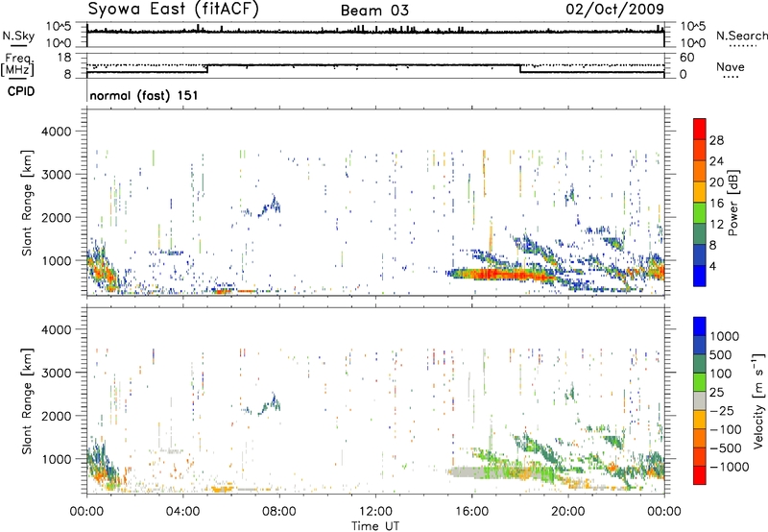Click the 'Syowa East (fitACF)' plot title

(173, 9)
